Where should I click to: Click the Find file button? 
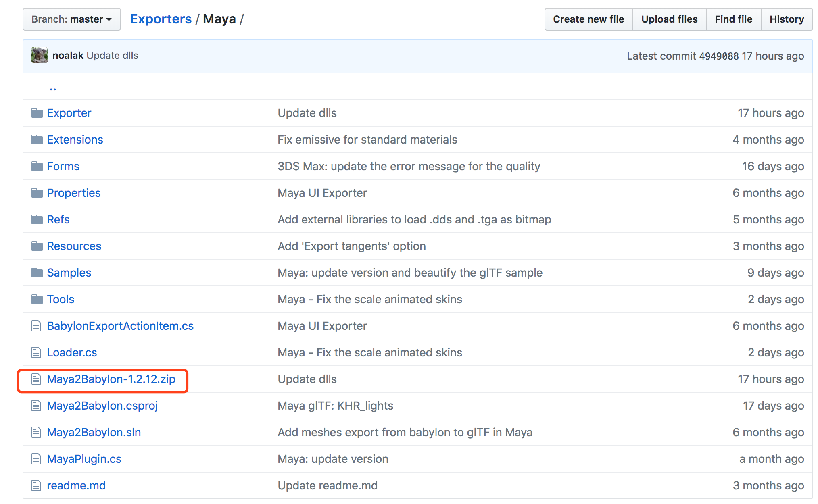point(733,19)
